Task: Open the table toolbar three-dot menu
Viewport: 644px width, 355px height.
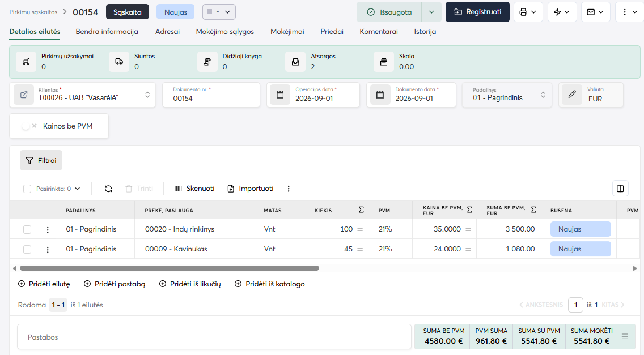Action: [x=289, y=189]
